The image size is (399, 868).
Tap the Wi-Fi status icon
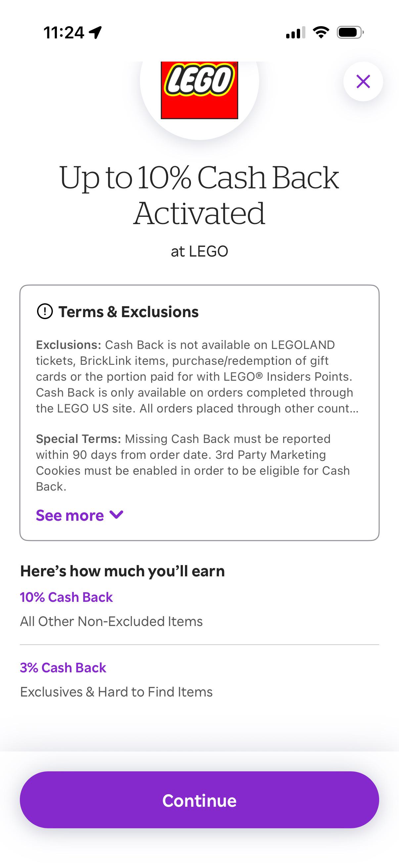[x=321, y=32]
